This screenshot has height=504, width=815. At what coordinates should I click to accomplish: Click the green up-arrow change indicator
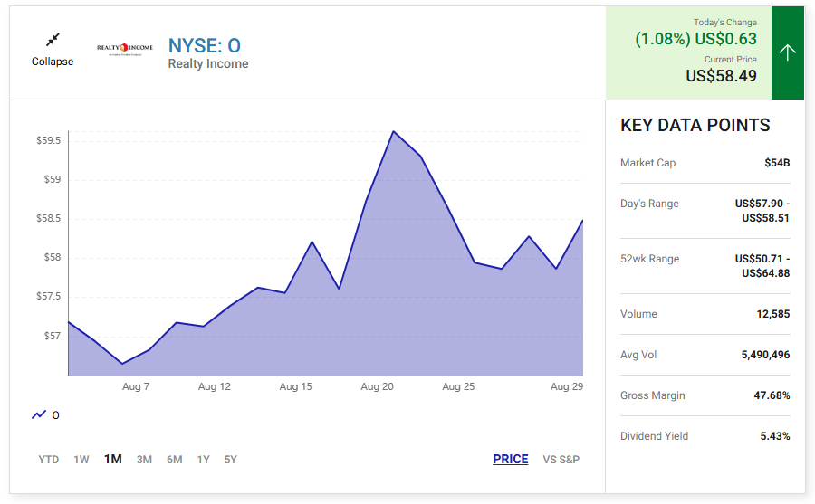coord(788,52)
